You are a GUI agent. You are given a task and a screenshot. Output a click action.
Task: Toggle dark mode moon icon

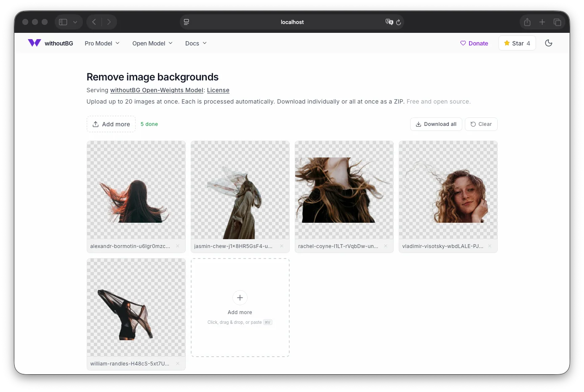point(549,43)
